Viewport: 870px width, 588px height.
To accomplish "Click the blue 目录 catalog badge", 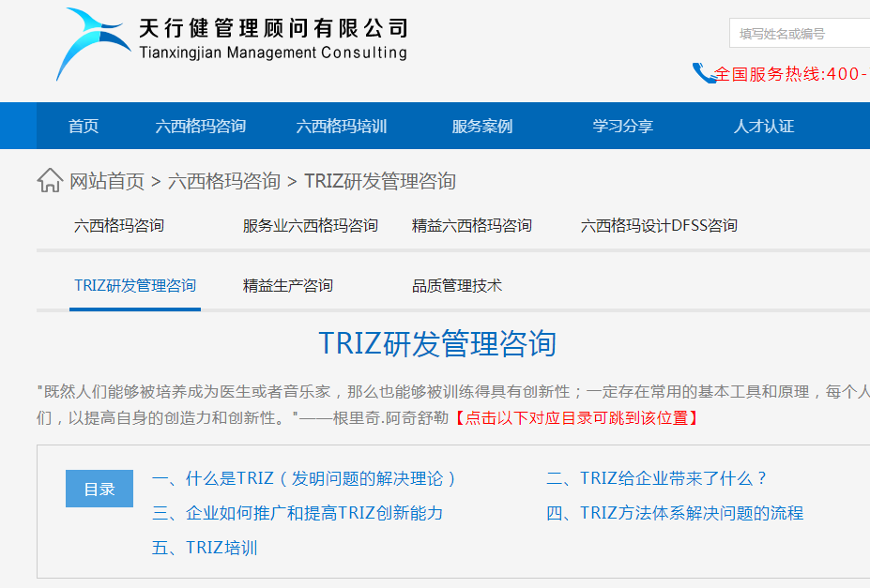I will coord(99,489).
